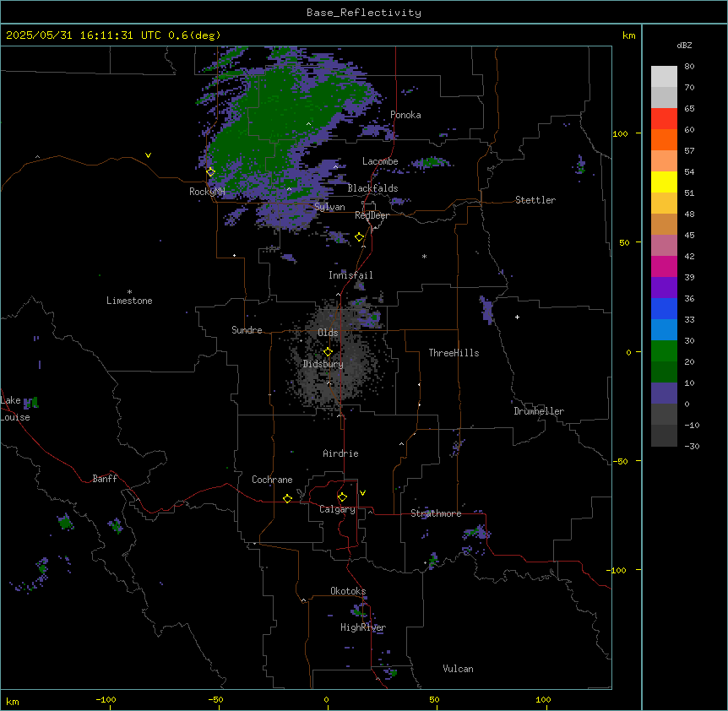
Task: Click the white asterisk east of Innisfail
Action: pyautogui.click(x=424, y=256)
